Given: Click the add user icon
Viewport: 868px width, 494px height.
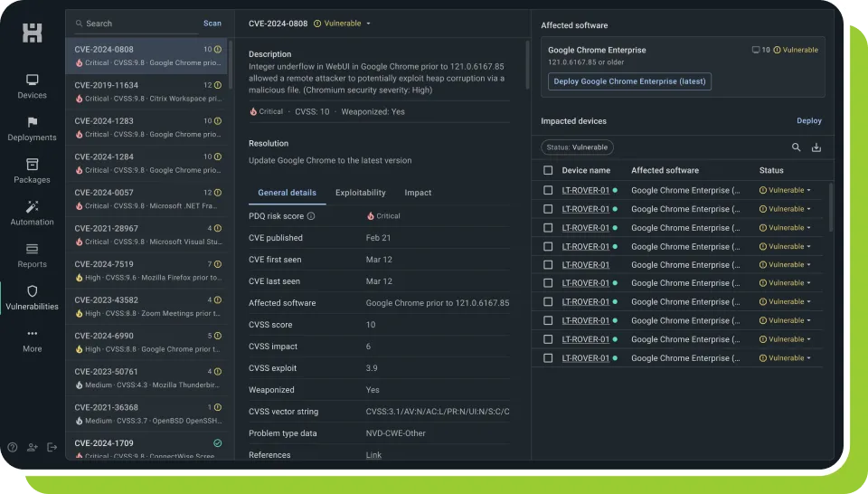Looking at the screenshot, I should click(33, 447).
